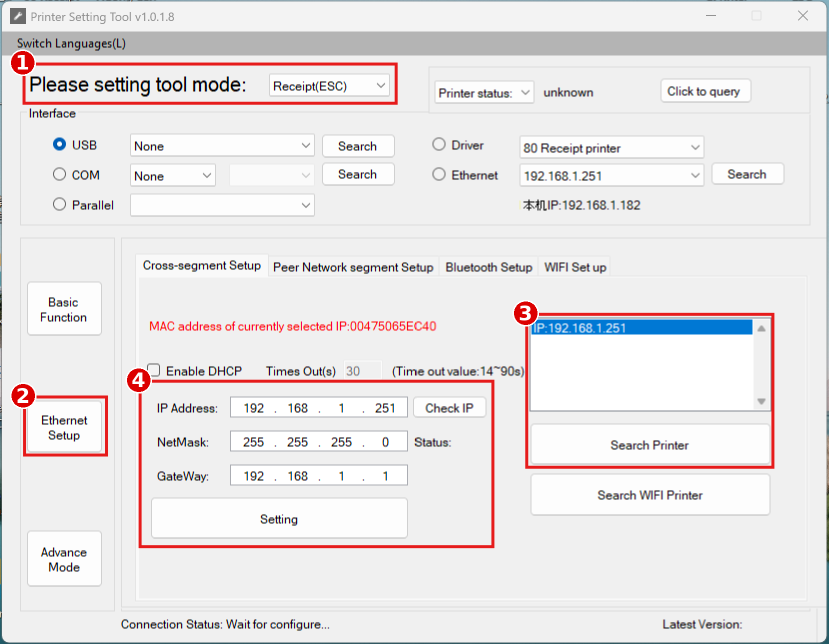Open the Ethernet Setup section

tap(64, 427)
